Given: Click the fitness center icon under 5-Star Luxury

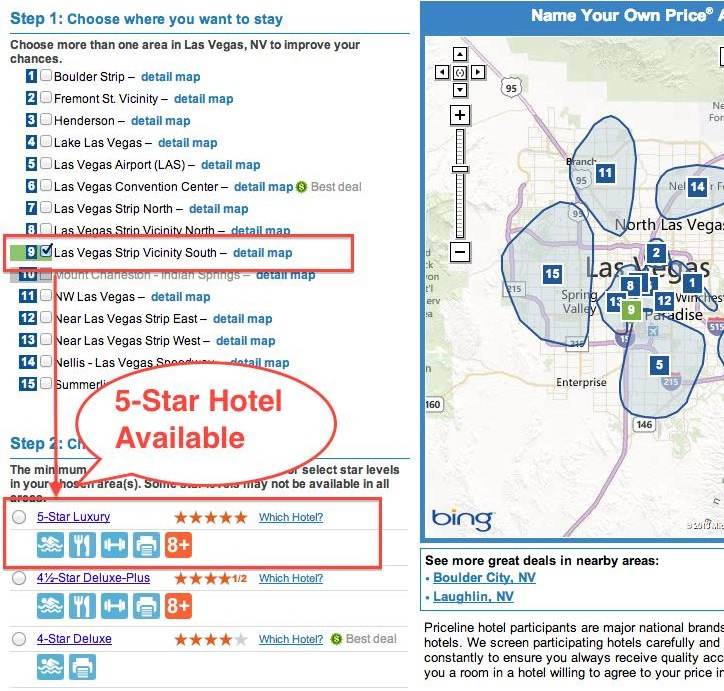Looking at the screenshot, I should (x=114, y=545).
